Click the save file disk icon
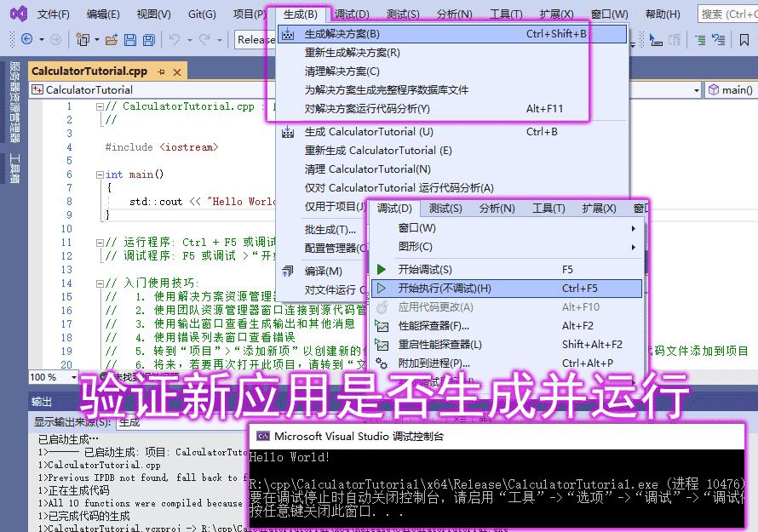 pyautogui.click(x=130, y=39)
